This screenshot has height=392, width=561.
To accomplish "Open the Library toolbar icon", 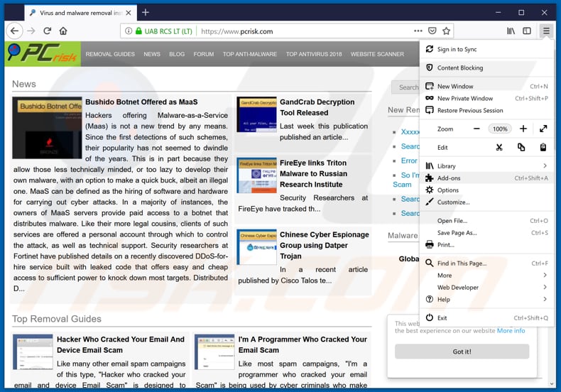I will (x=511, y=31).
